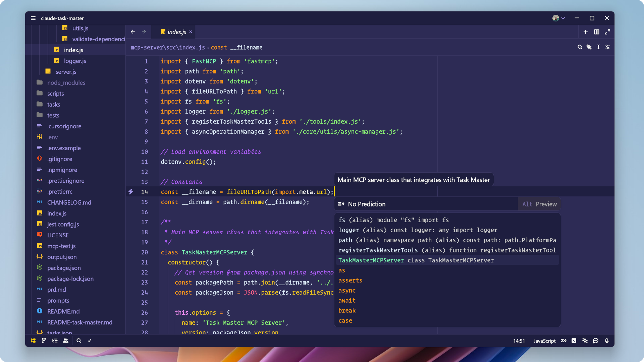Choose registerTaskMasterTools completion item

[x=447, y=250]
